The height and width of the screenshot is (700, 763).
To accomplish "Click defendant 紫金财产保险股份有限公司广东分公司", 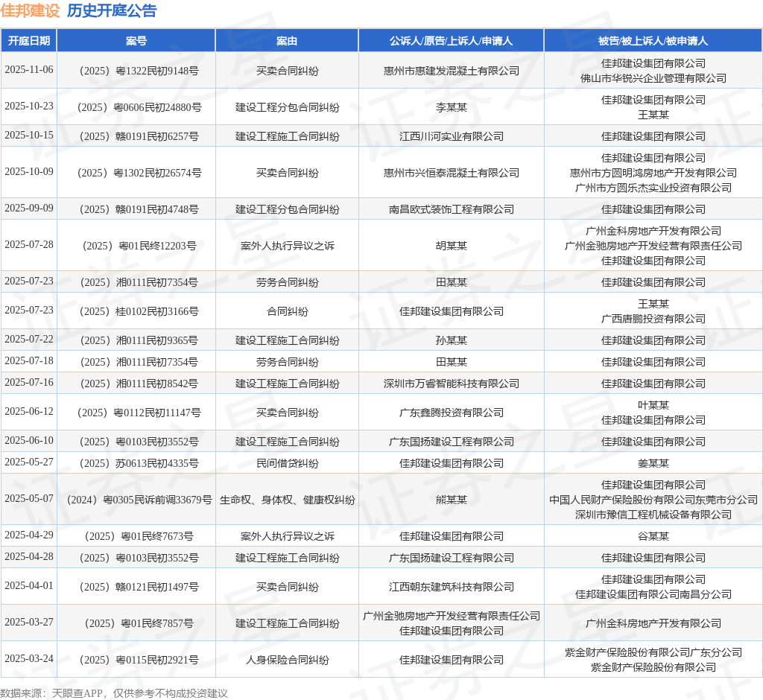I will tap(653, 652).
